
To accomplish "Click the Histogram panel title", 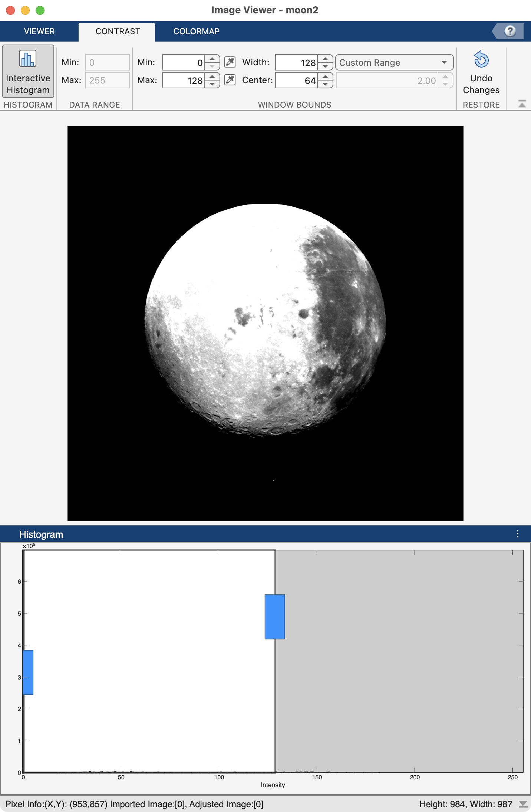I will pos(41,534).
